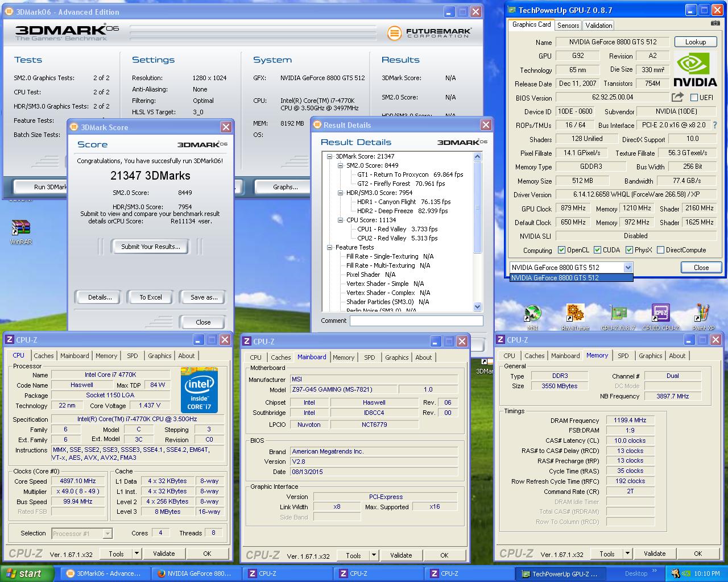Click the NVIDIA system tray icon

pyautogui.click(x=687, y=573)
